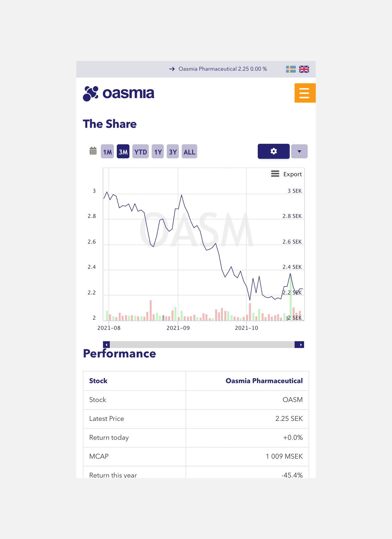The image size is (392, 539).
Task: Click the Oasmia logo
Action: click(119, 93)
